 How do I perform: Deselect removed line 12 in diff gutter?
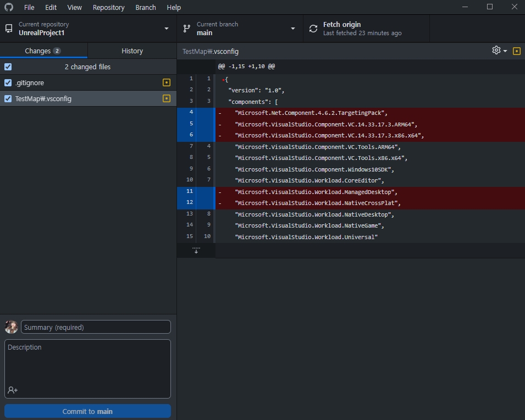196,203
